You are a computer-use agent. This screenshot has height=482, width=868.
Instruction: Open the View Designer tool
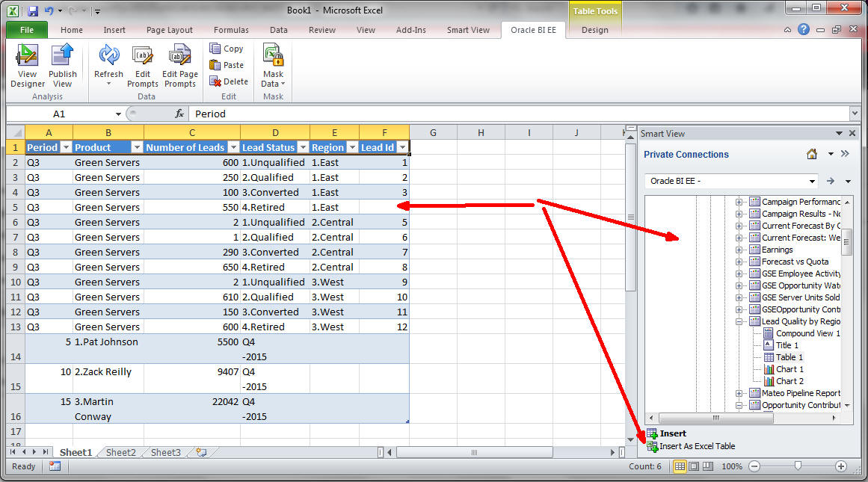point(27,66)
